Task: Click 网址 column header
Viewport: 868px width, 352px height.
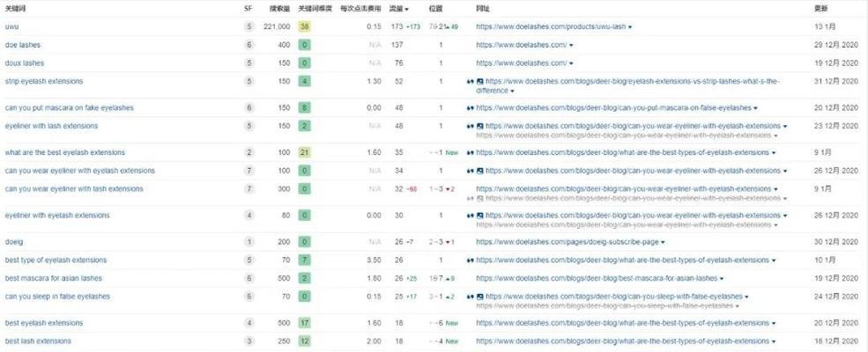Action: [483, 9]
